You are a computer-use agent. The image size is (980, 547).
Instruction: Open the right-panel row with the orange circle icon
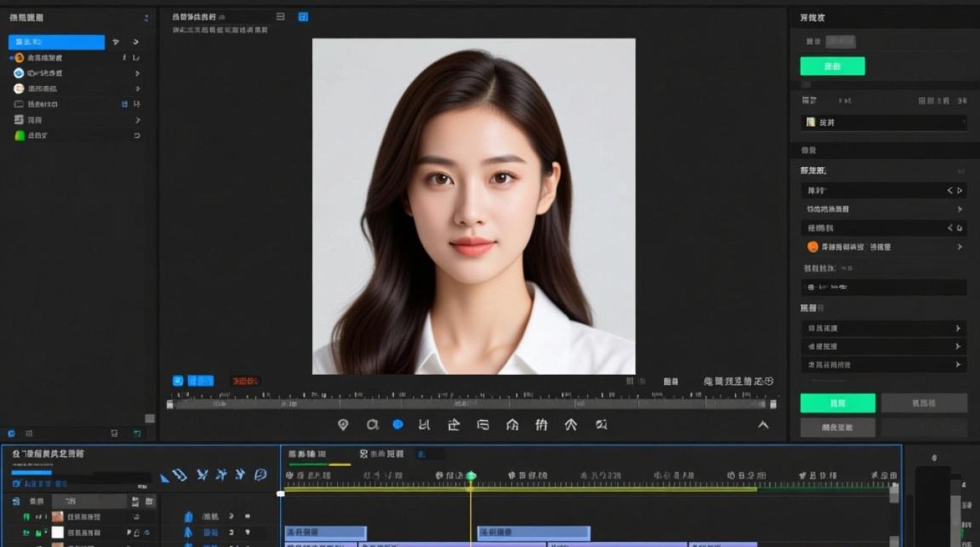884,247
